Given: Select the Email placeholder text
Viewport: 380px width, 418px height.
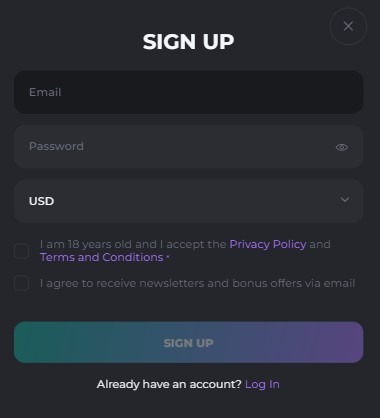Looking at the screenshot, I should pyautogui.click(x=45, y=92).
